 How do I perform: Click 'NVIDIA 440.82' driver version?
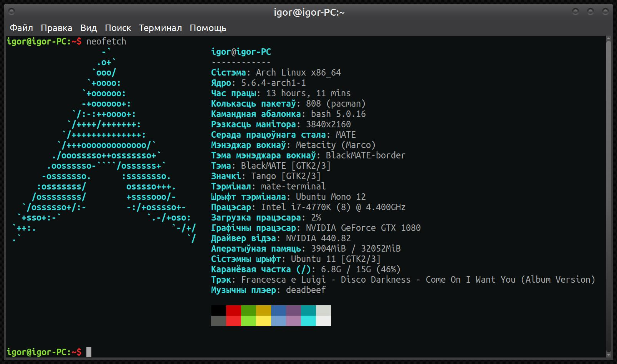318,238
